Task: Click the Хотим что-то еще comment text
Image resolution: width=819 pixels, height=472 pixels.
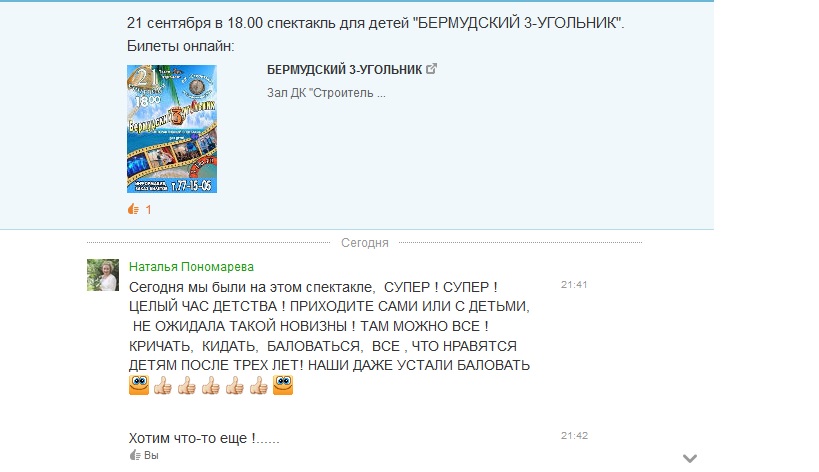Action: [x=204, y=438]
